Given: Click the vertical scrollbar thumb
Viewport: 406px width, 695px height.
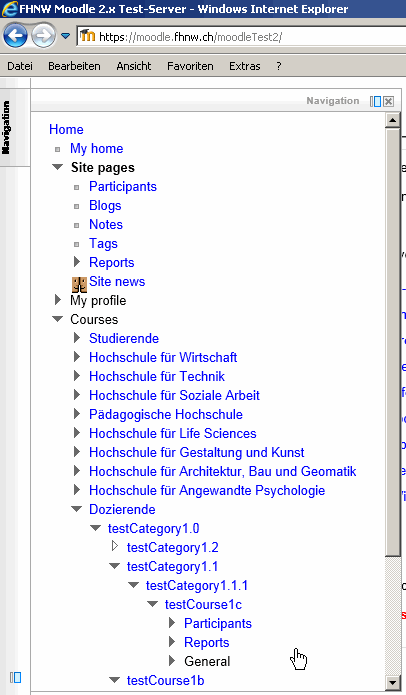Looking at the screenshot, I should (392, 341).
